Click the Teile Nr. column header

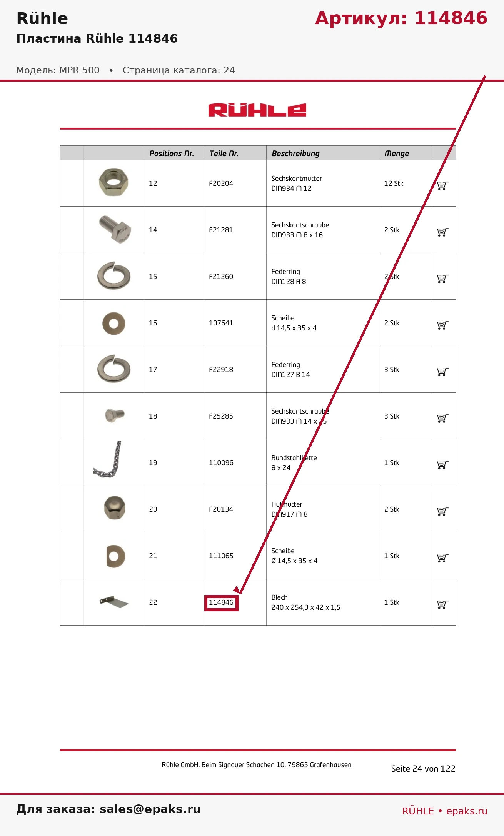(224, 154)
